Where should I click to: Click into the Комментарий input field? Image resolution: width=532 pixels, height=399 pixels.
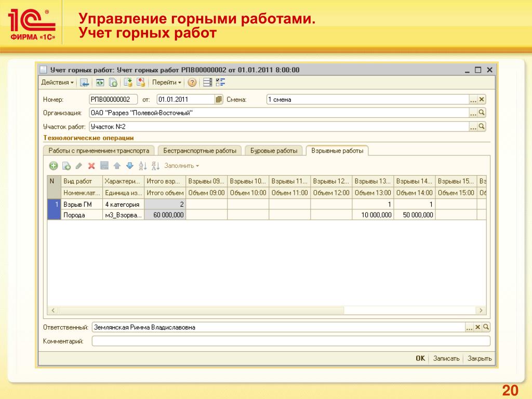(x=291, y=341)
